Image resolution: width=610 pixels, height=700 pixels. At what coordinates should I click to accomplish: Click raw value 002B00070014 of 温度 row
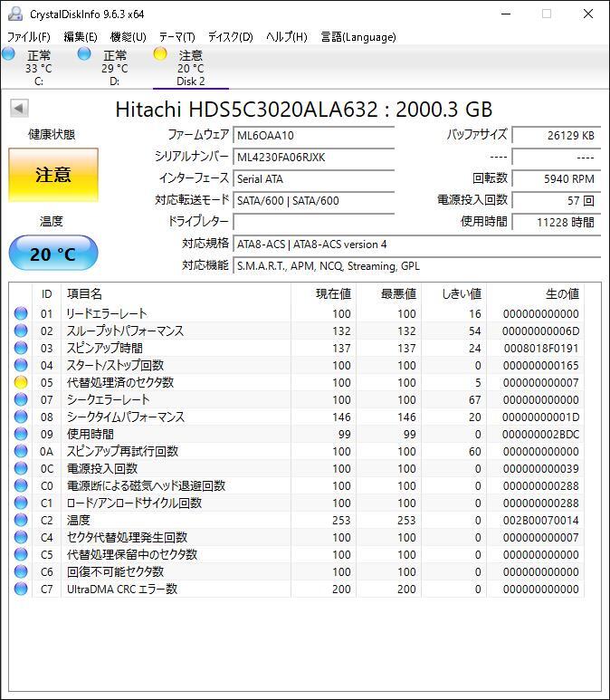[x=541, y=520]
